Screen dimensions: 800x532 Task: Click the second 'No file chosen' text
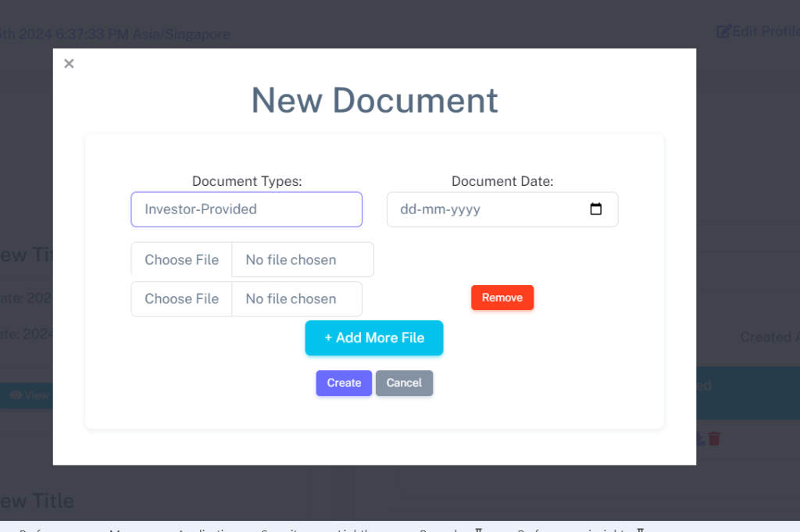pos(291,298)
